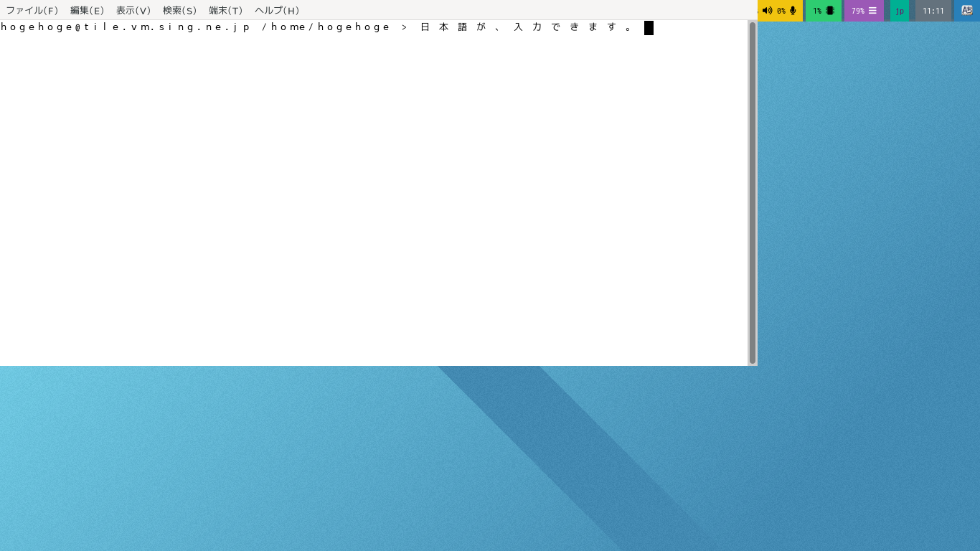The height and width of the screenshot is (551, 980).
Task: Click the input method icon in tray
Action: (967, 10)
